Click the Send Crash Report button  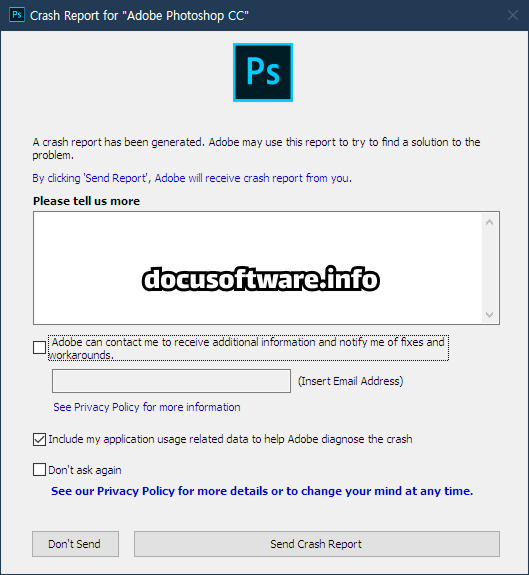(317, 544)
